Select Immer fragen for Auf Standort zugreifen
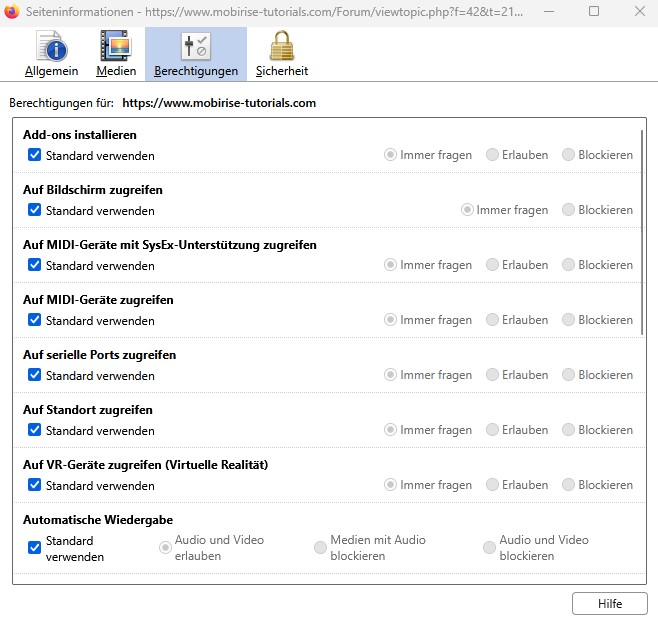The height and width of the screenshot is (622, 658). coord(390,430)
